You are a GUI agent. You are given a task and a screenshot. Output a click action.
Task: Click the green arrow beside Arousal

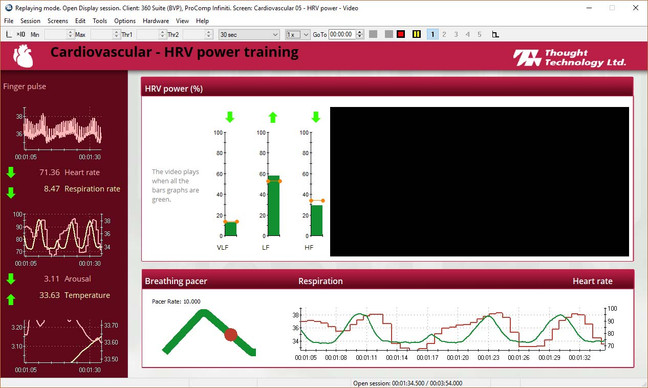(x=11, y=279)
